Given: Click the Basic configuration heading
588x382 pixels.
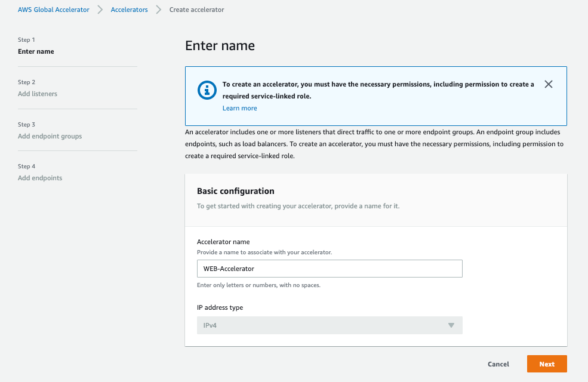Looking at the screenshot, I should click(236, 191).
